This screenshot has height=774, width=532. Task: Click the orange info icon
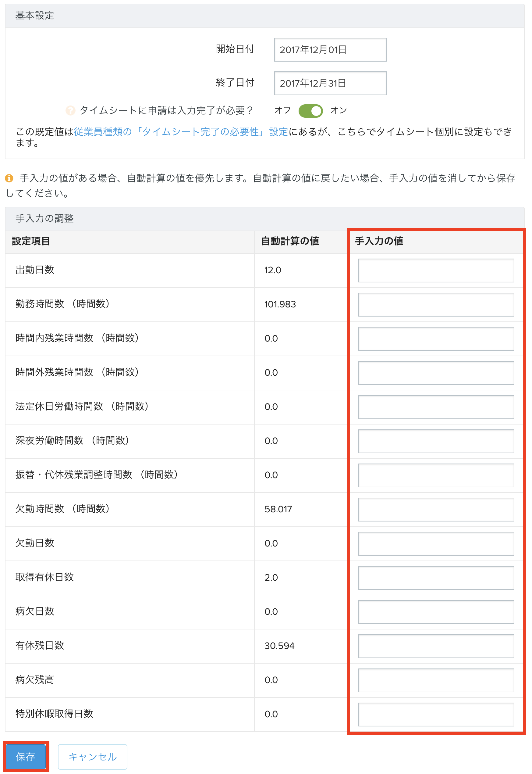[x=9, y=178]
